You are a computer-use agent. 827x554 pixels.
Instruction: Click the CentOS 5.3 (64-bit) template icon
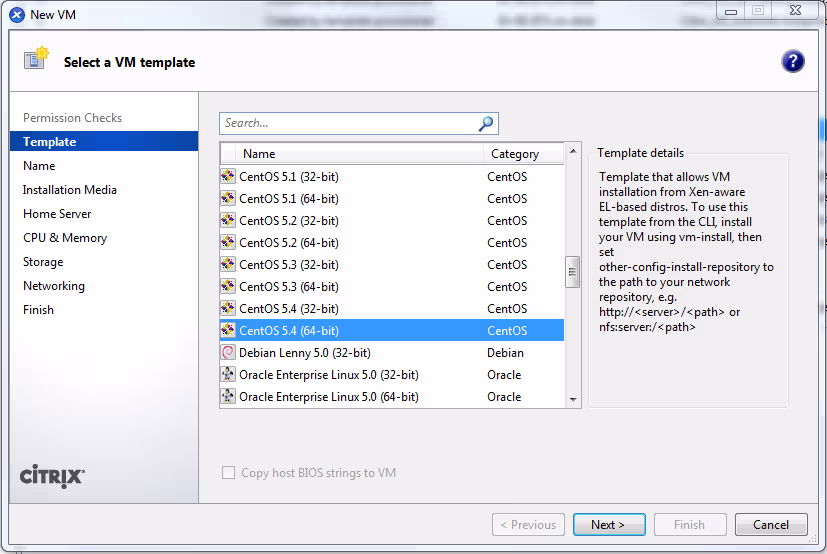click(x=228, y=287)
